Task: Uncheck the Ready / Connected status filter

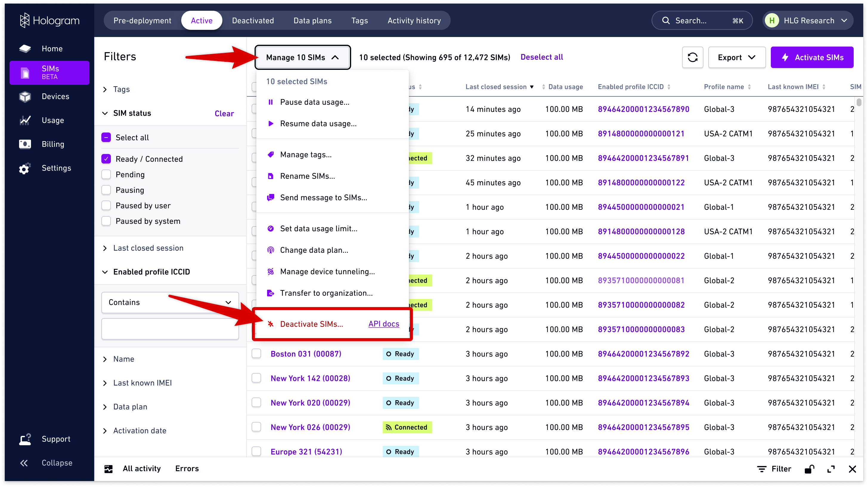Action: (x=106, y=158)
